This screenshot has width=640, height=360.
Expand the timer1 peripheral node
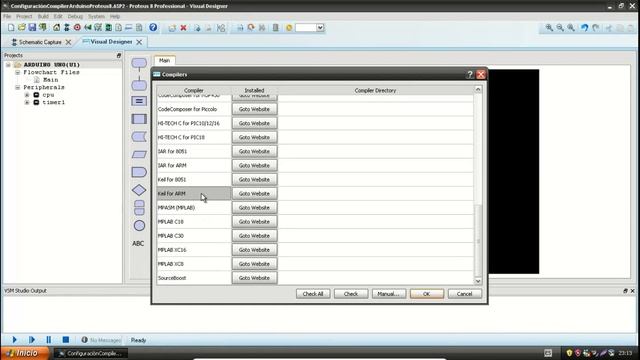[27, 102]
